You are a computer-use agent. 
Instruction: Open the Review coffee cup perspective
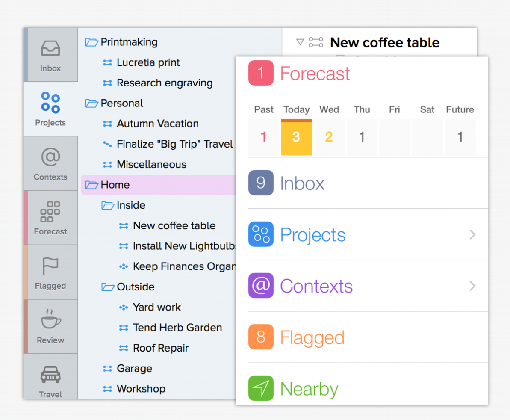click(50, 320)
